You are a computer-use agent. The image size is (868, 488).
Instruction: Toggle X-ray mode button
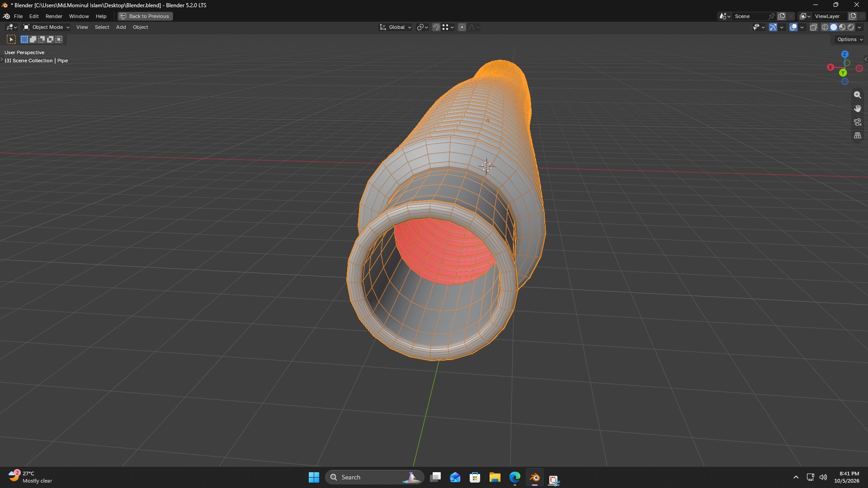[813, 27]
